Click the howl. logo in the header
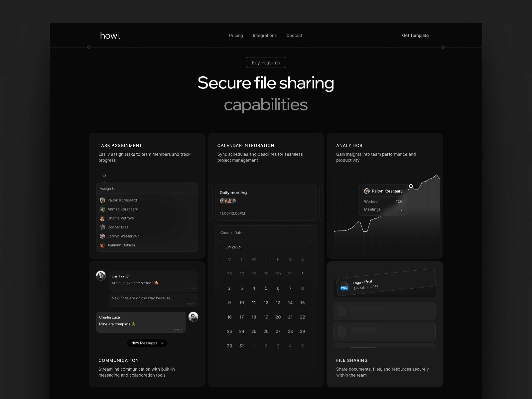The width and height of the screenshot is (532, 399). click(110, 36)
